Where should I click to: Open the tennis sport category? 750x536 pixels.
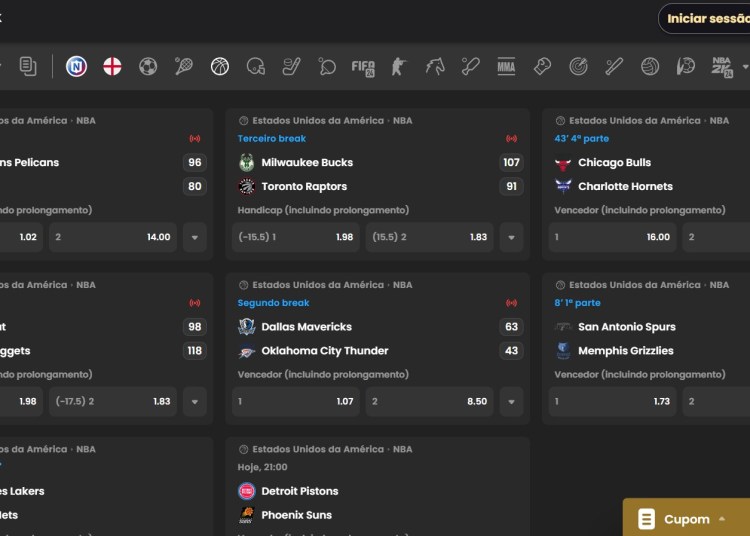(184, 67)
